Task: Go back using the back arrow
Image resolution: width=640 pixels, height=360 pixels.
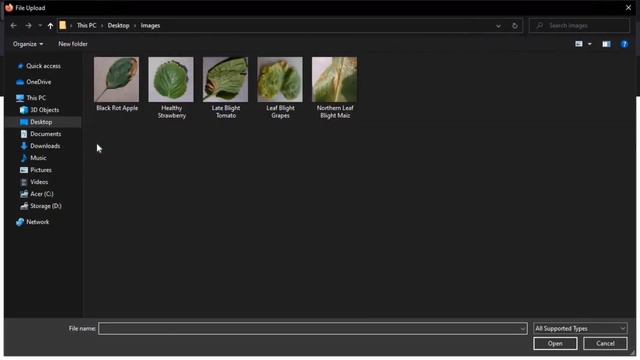Action: tap(13, 25)
